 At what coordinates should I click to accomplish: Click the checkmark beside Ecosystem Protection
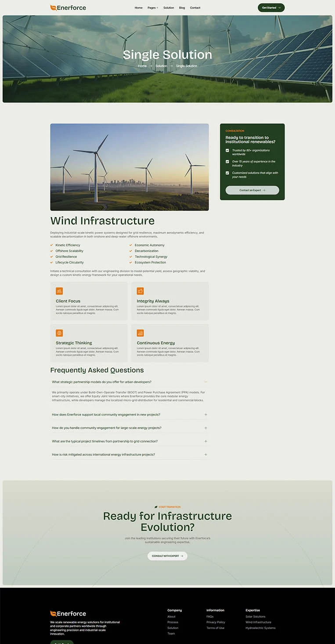tap(131, 262)
